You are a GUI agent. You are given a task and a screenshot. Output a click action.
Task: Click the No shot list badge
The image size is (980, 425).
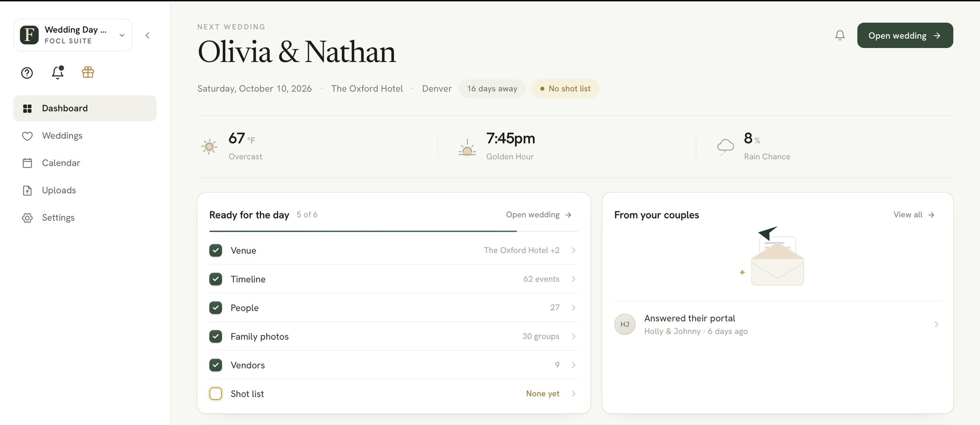click(565, 89)
